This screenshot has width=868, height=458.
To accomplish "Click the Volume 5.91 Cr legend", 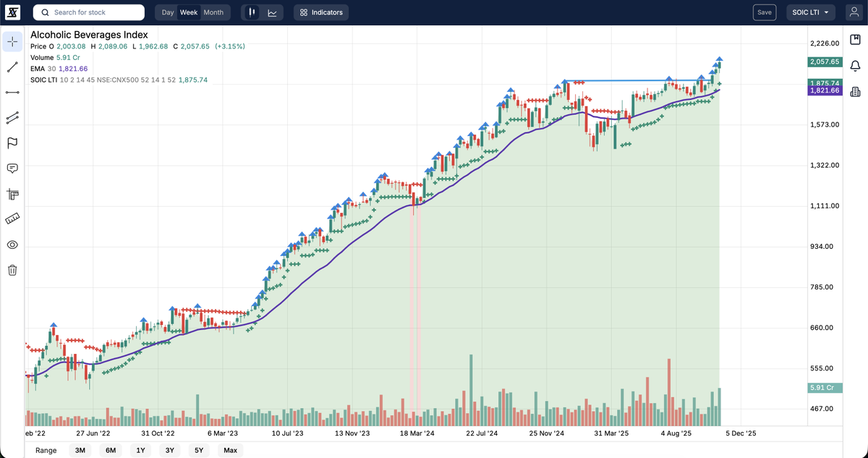I will (x=55, y=57).
